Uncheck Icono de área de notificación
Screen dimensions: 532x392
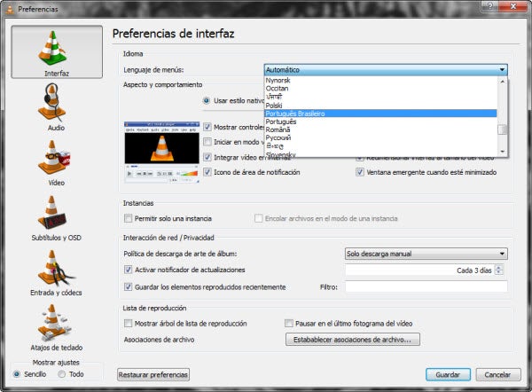[x=207, y=172]
